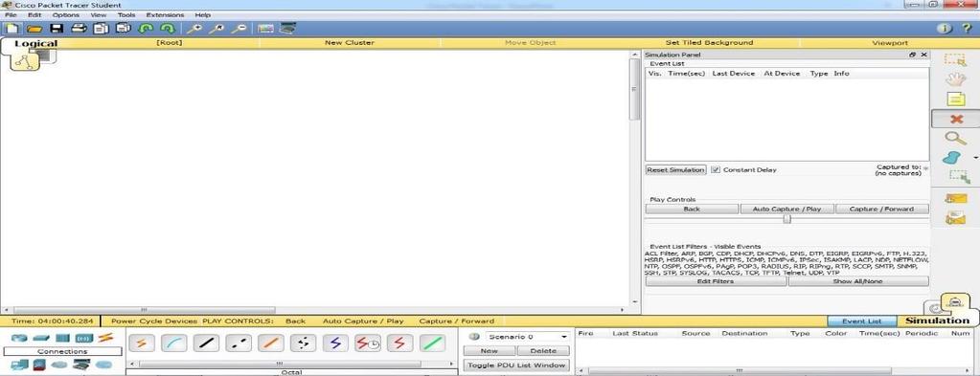980x376 pixels.
Task: Click the play speed slider handle
Action: [786, 218]
